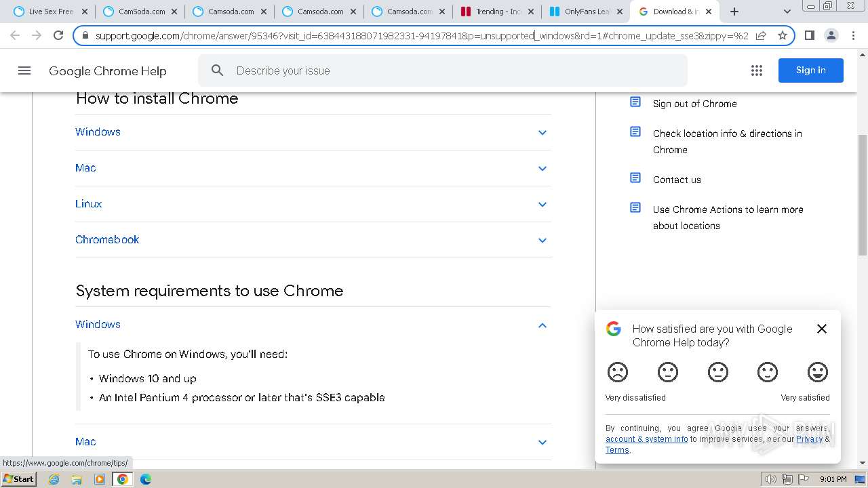Open the main hamburger menu
The height and width of the screenshot is (488, 868).
[x=24, y=70]
